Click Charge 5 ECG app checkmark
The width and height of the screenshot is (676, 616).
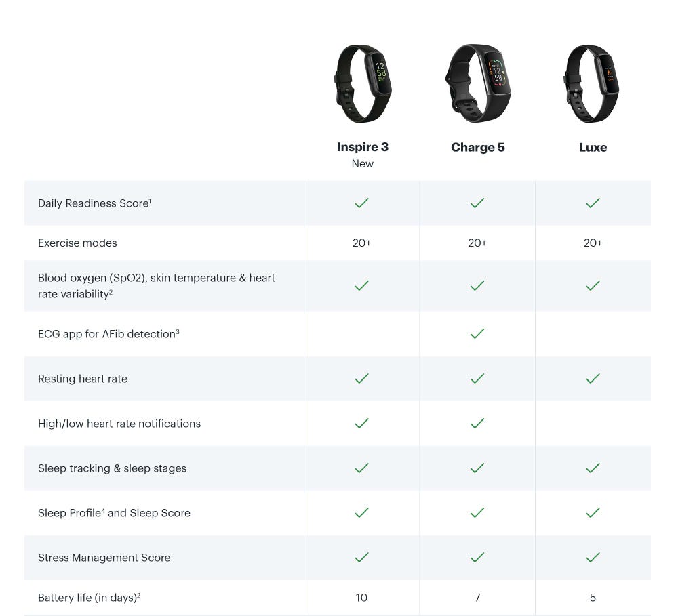477,334
